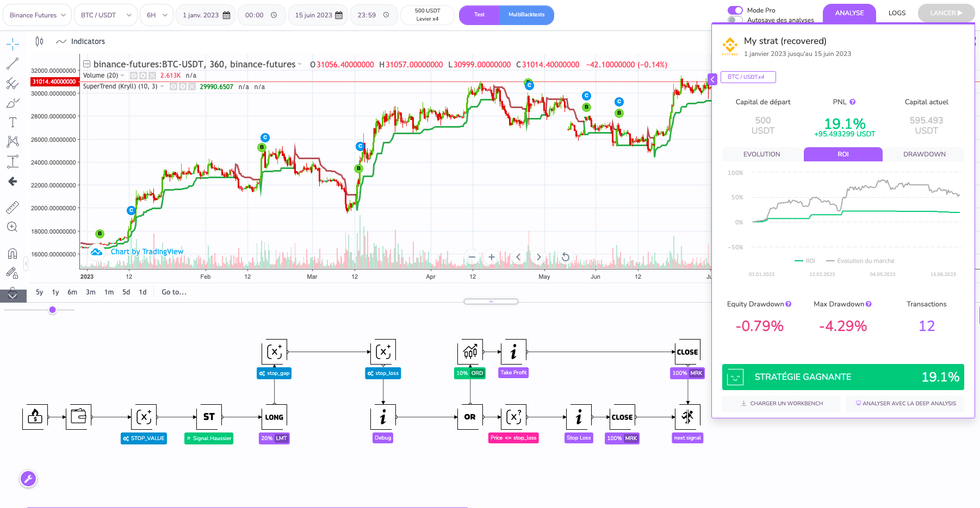
Task: Click CHARGER UN WORKBENCH
Action: click(x=781, y=403)
